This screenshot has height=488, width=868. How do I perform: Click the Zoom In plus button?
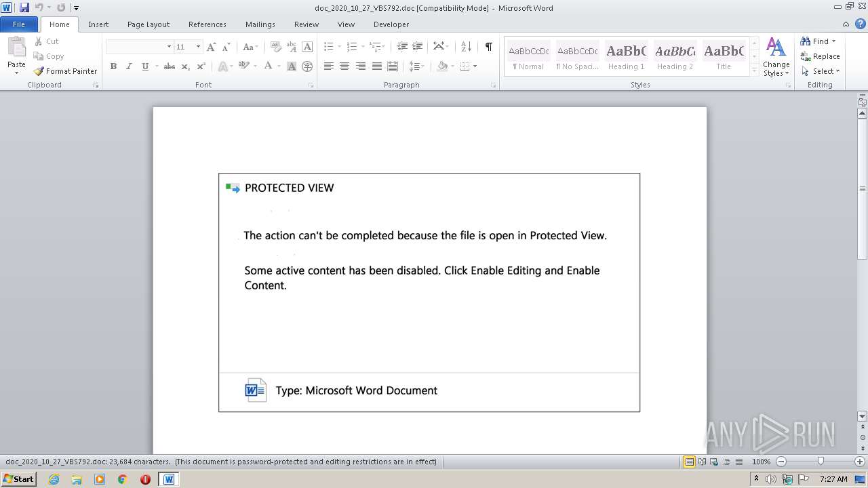[x=860, y=462]
